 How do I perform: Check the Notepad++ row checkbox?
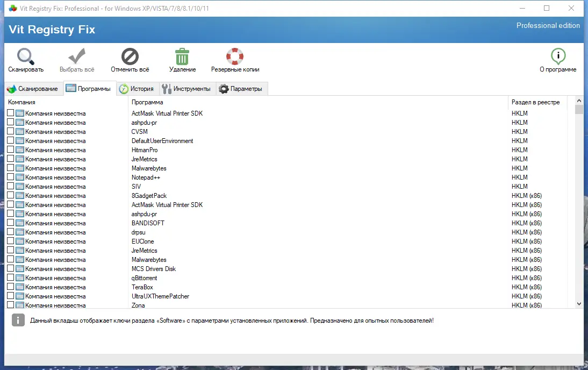[x=11, y=177]
